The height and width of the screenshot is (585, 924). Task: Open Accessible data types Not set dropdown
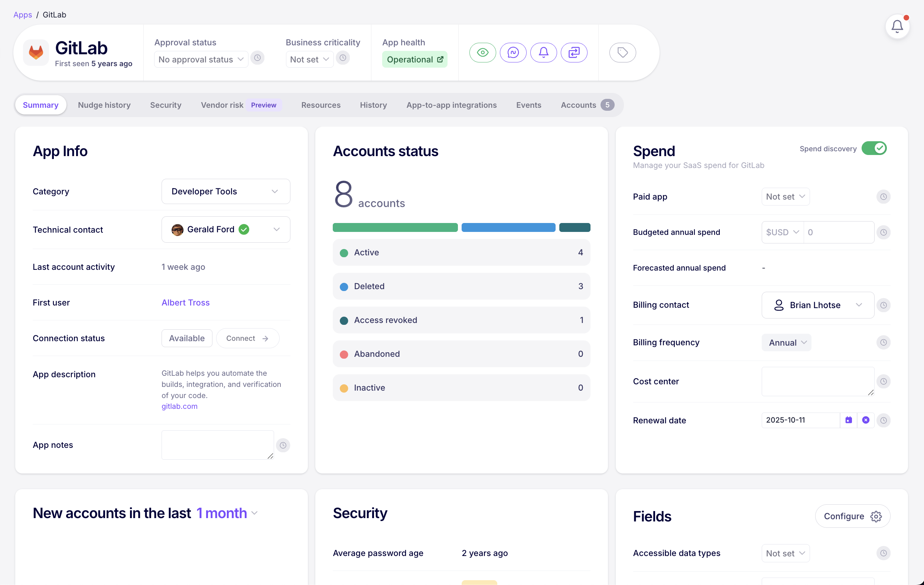pyautogui.click(x=785, y=553)
